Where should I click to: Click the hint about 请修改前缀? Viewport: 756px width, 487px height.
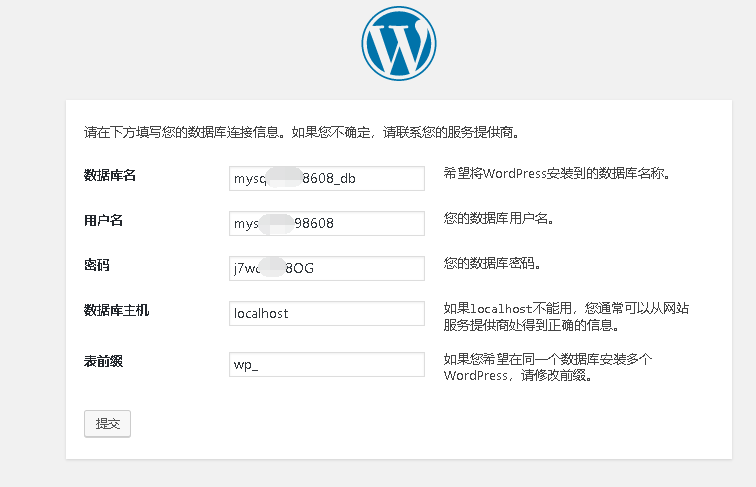click(548, 367)
